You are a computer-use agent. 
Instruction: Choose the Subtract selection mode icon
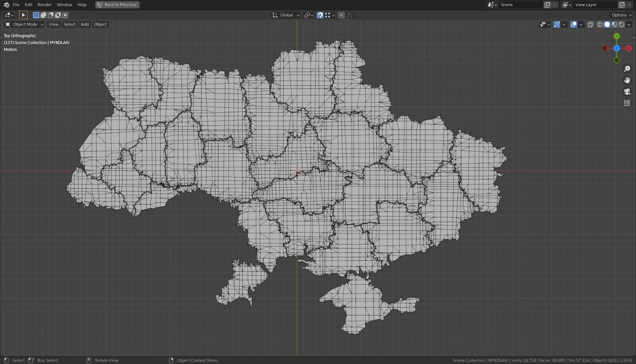51,15
